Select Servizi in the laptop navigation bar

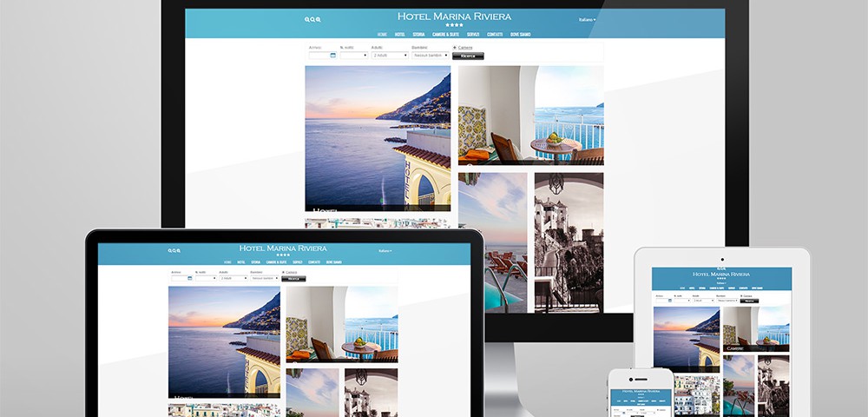(x=297, y=262)
